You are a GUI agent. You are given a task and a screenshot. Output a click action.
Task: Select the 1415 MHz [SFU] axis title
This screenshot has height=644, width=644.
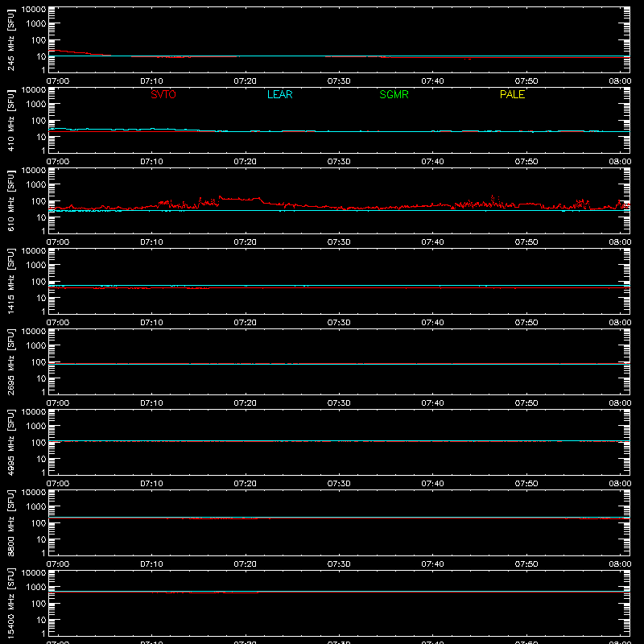(x=11, y=282)
